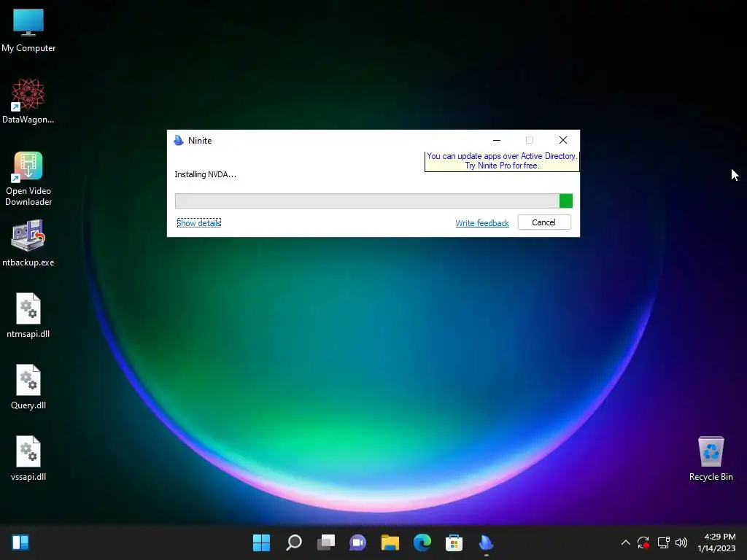The height and width of the screenshot is (560, 747).
Task: Launch Microsoft Edge from the taskbar
Action: [422, 542]
